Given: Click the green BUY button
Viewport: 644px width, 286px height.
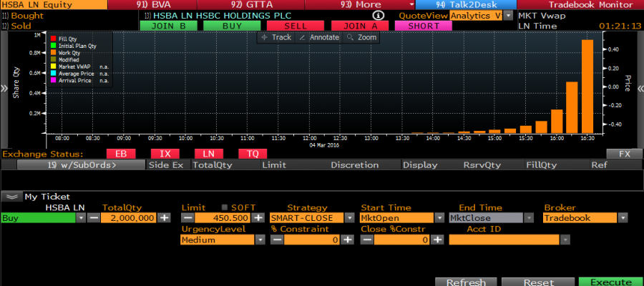Looking at the screenshot, I should pos(232,26).
